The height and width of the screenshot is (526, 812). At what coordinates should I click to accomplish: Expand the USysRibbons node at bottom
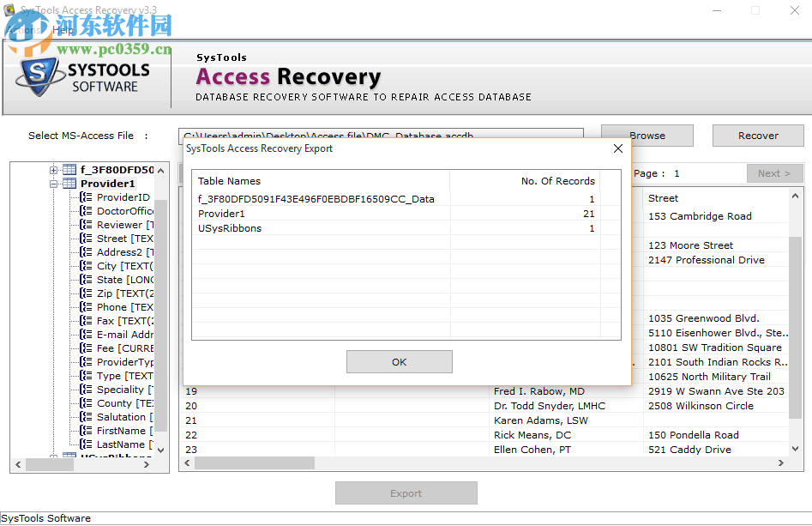pos(53,457)
